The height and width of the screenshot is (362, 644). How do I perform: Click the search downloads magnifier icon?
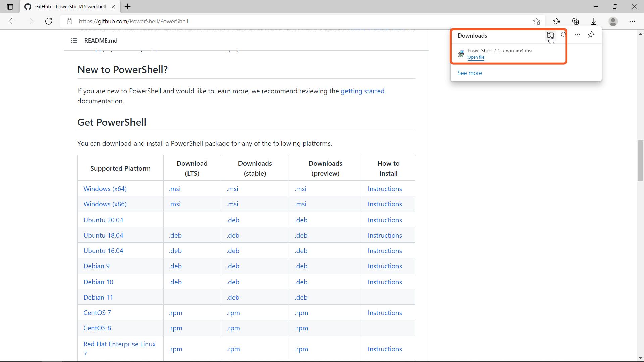pos(563,35)
